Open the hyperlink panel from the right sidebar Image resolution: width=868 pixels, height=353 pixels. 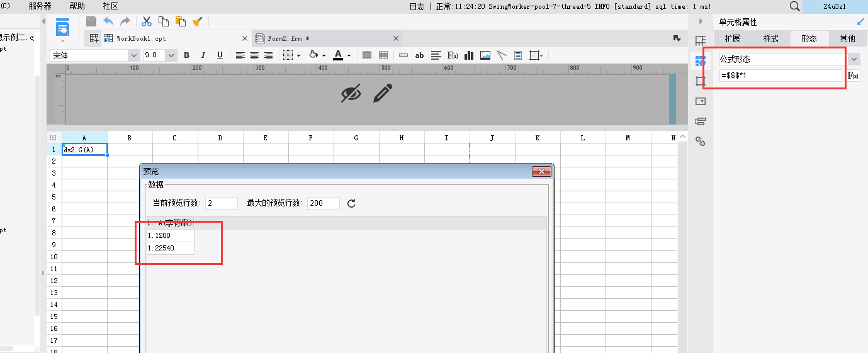pyautogui.click(x=700, y=141)
